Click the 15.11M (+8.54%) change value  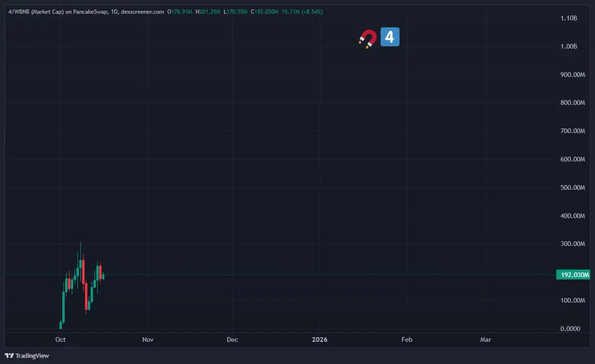[302, 11]
